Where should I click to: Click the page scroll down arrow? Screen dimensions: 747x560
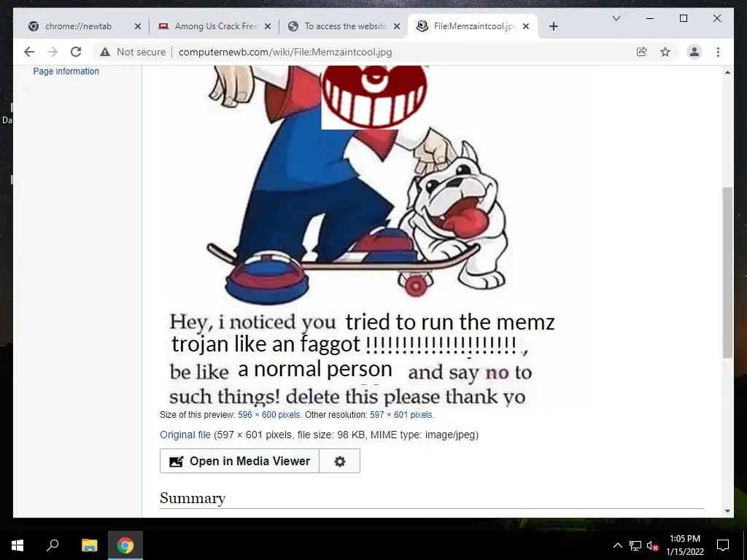727,511
